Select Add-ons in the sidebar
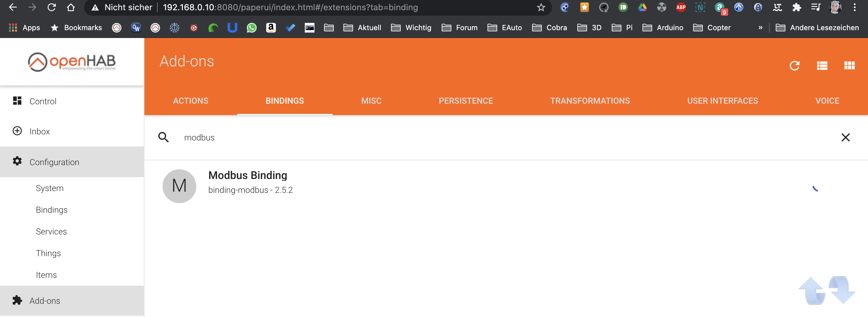868x317 pixels. tap(72, 300)
